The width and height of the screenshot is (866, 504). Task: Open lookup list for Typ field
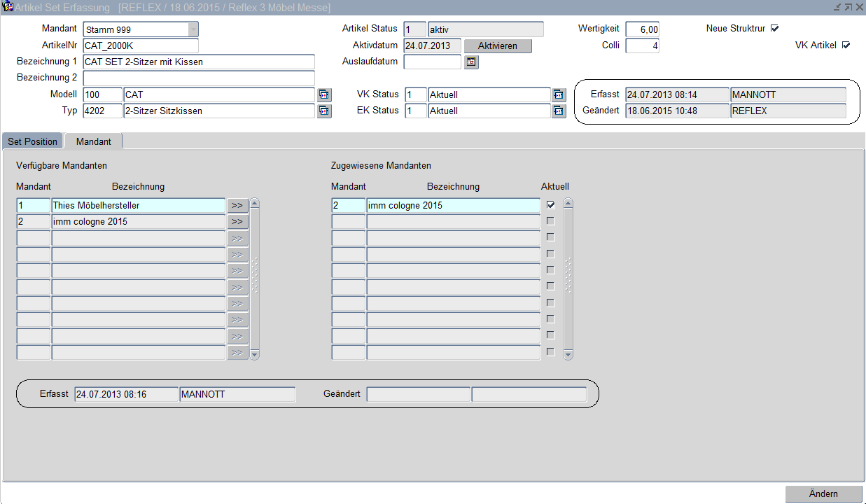coord(324,111)
